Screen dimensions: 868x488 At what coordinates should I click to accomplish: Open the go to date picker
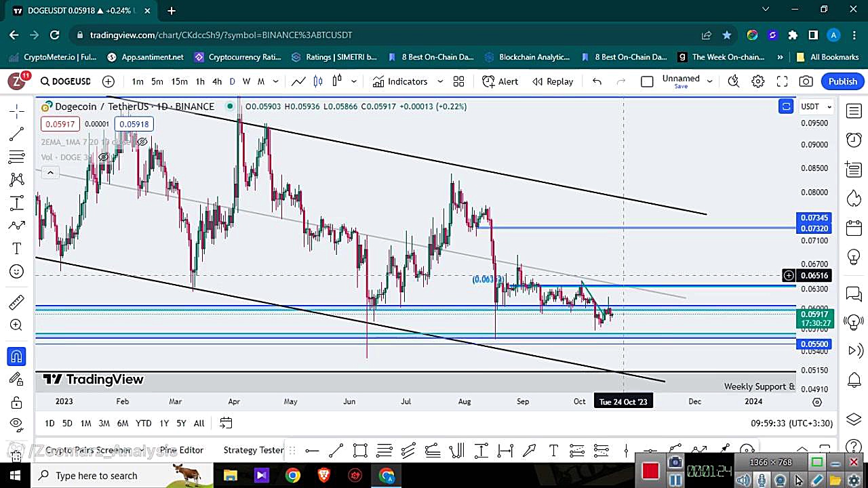pos(226,423)
